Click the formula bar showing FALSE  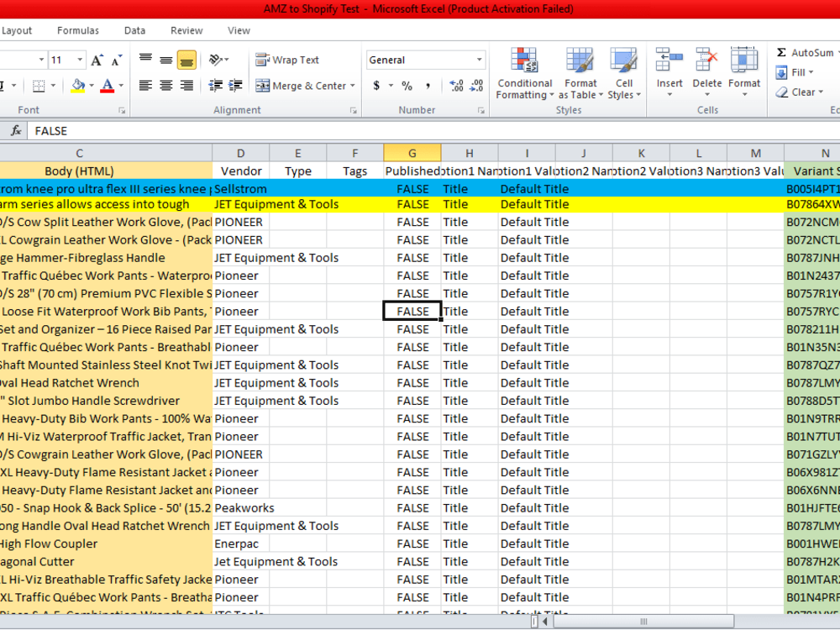(434, 131)
